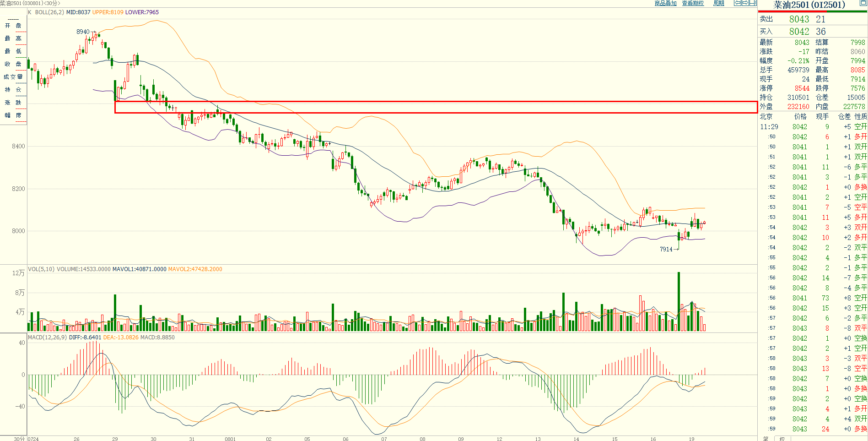
Task: Click the 菜油2501 (OI2501) contract title
Action: tap(809, 5)
